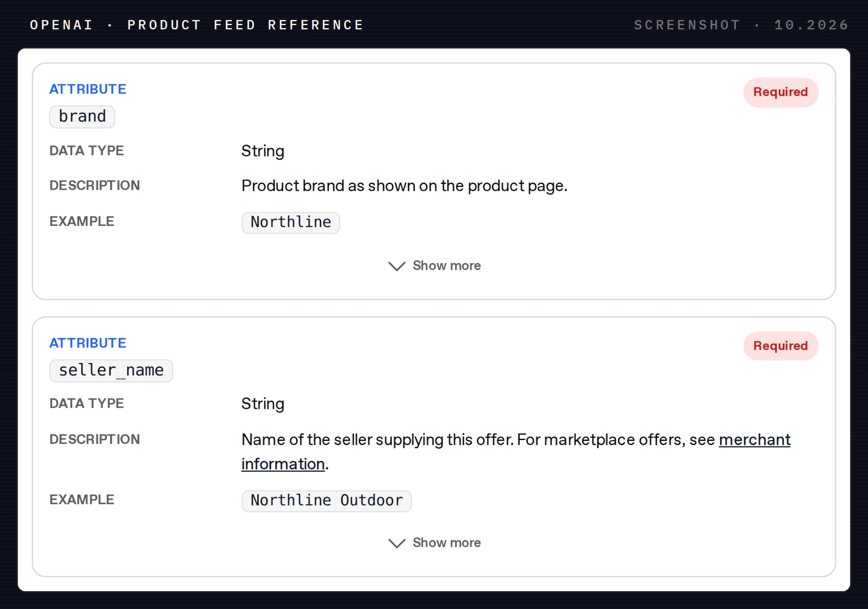Click the EXAMPLE label in the seller_name card
The width and height of the screenshot is (868, 609).
point(82,500)
